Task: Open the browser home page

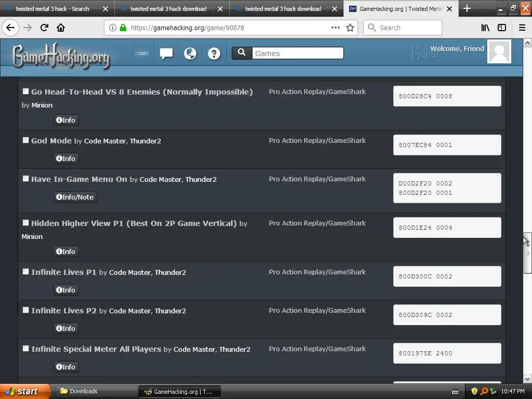Action: tap(61, 28)
